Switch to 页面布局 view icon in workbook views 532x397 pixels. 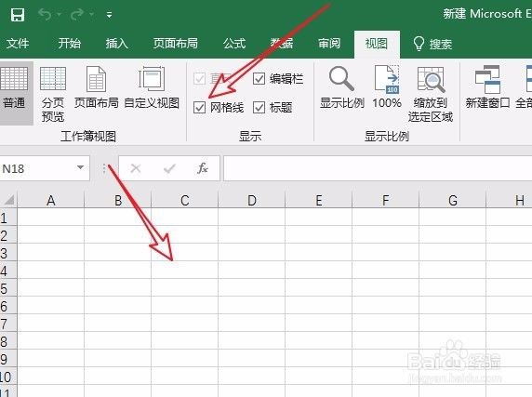97,87
